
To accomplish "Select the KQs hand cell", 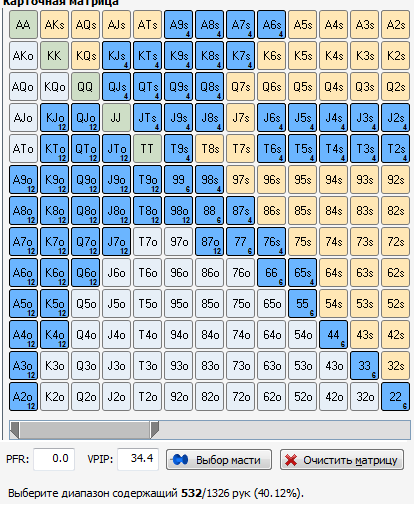I will point(85,56).
